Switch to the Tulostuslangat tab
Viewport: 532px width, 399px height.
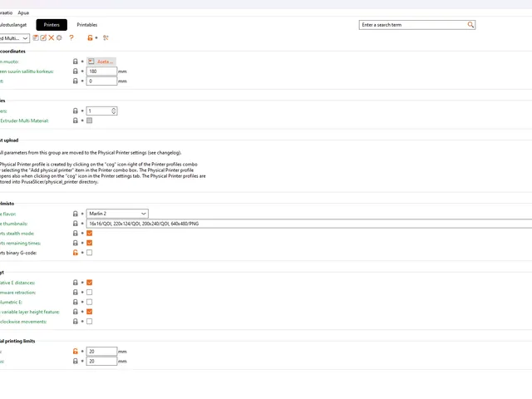pos(13,25)
